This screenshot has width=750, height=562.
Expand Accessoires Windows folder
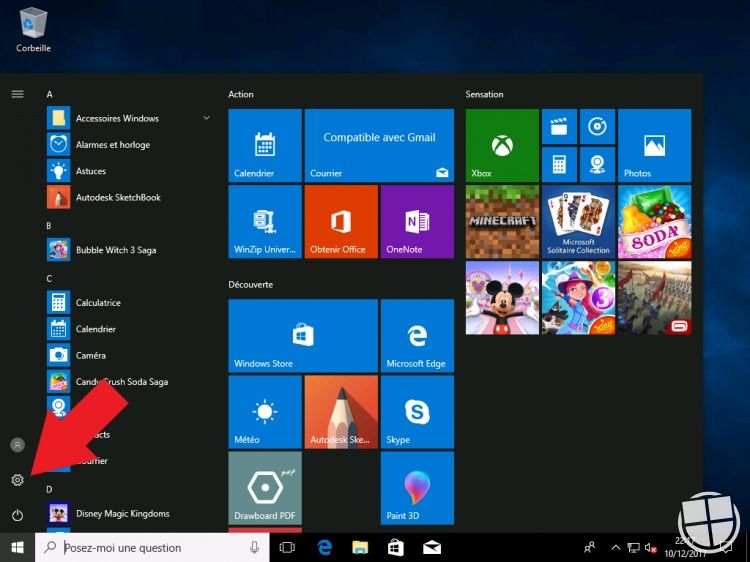point(117,118)
